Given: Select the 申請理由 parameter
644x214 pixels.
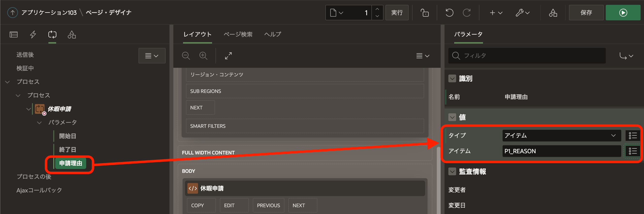Looking at the screenshot, I should pos(70,163).
